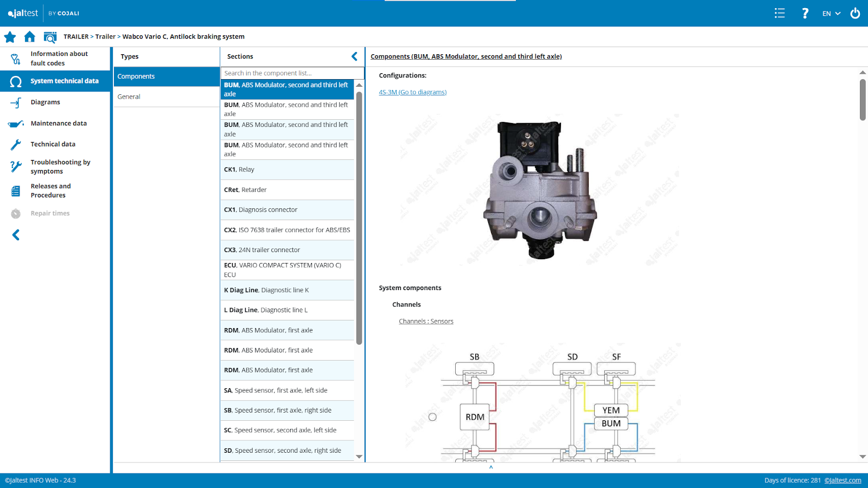Collapse the left sidebar with chevron
The height and width of the screenshot is (488, 868).
click(x=16, y=235)
